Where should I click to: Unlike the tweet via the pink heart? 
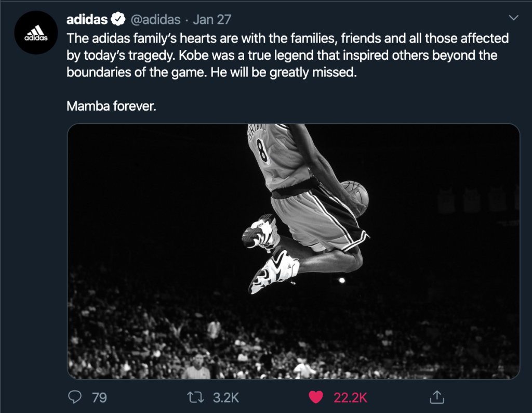pos(315,397)
